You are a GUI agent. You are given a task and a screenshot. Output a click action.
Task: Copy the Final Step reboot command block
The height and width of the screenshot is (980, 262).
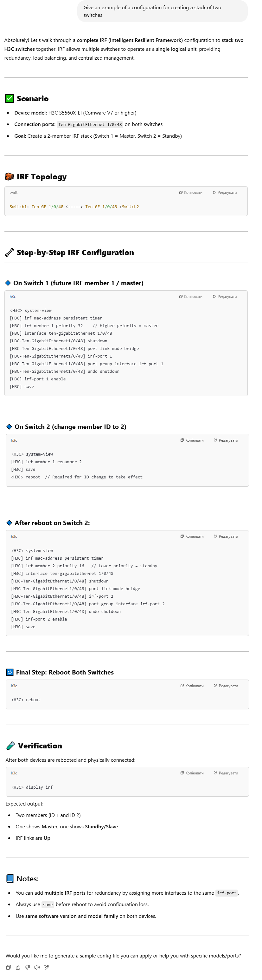[x=192, y=686]
